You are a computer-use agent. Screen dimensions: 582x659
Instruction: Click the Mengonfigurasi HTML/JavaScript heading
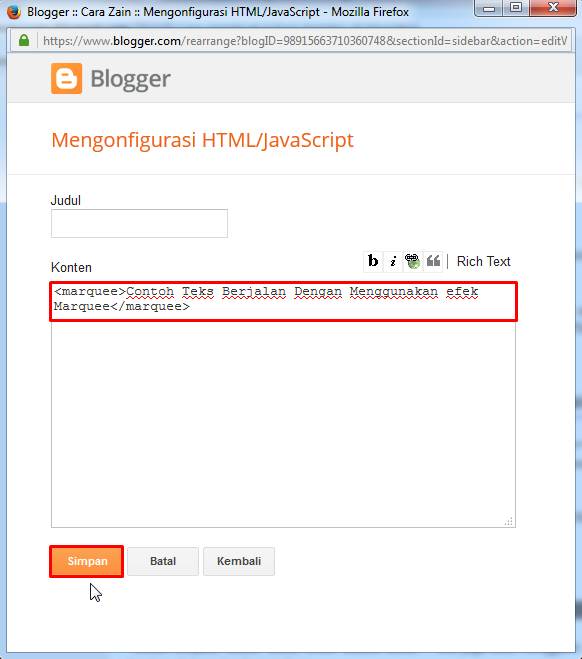coord(202,140)
